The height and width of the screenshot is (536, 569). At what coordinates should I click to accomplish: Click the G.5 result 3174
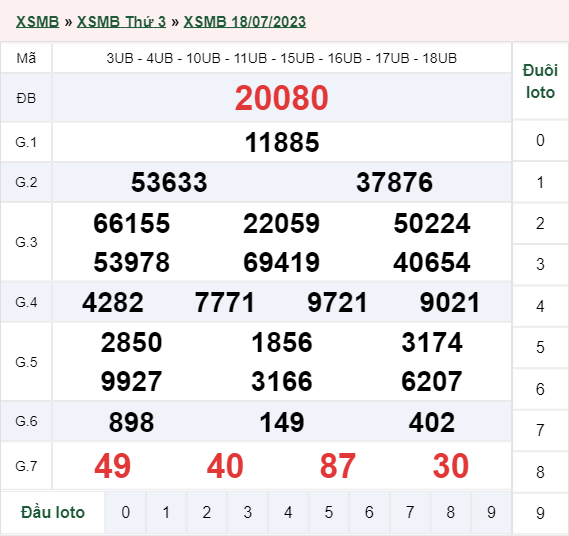(x=432, y=343)
